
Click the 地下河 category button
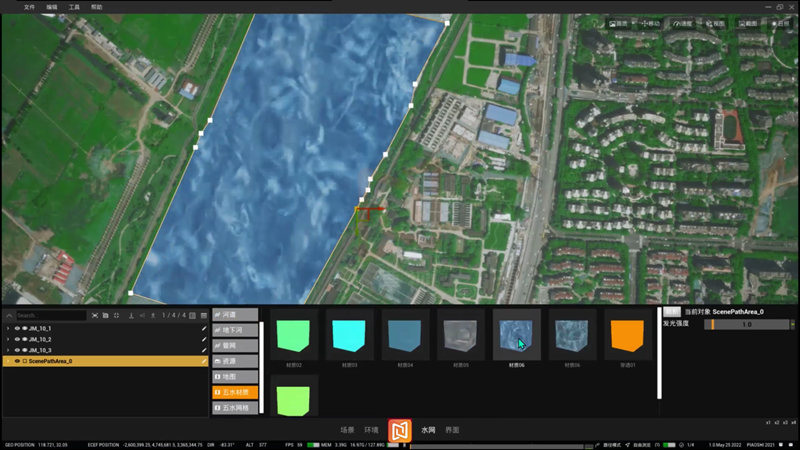point(236,330)
